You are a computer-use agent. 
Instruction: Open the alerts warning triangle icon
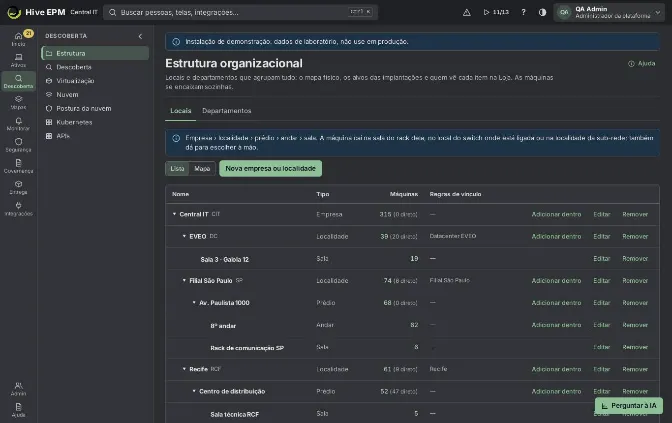(467, 12)
